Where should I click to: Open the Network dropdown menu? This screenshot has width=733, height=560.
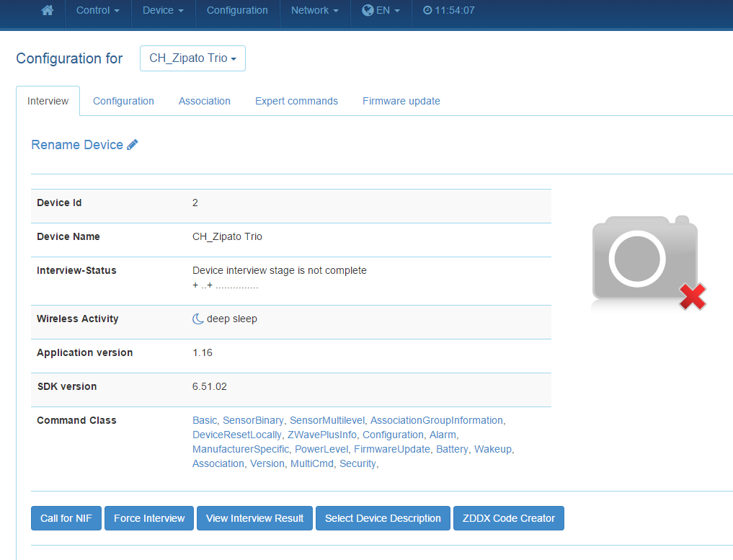coord(314,11)
